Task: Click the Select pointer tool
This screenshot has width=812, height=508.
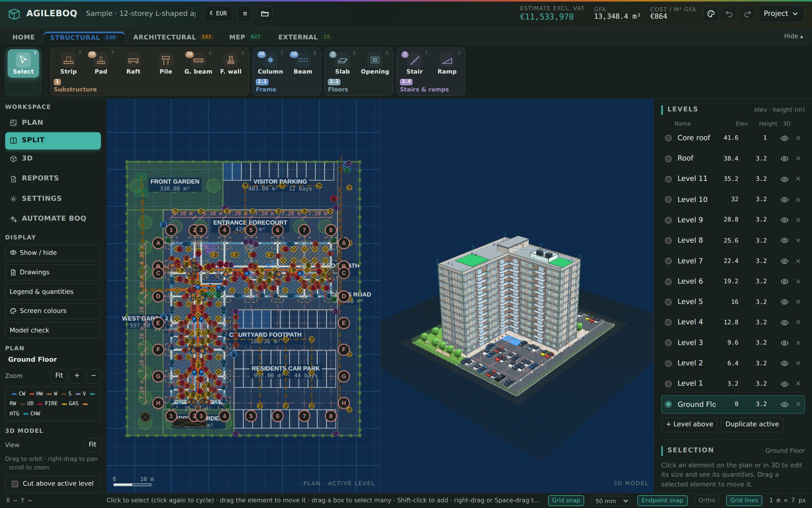Action: [23, 64]
